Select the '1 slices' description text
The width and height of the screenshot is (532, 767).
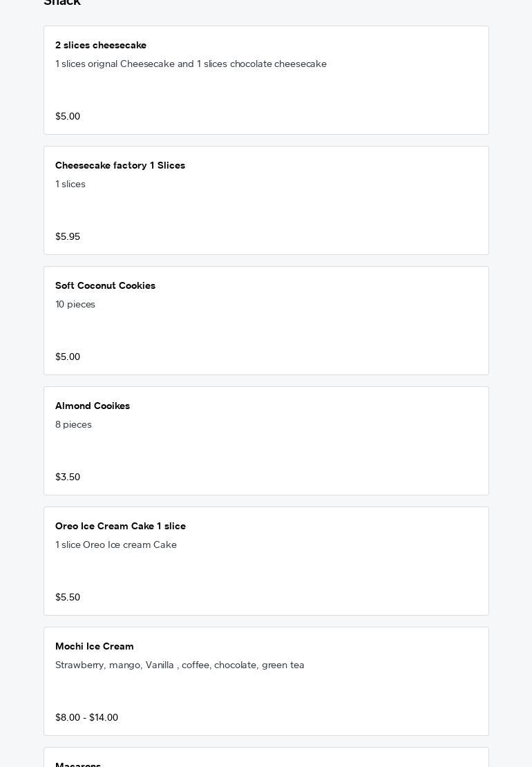click(70, 184)
